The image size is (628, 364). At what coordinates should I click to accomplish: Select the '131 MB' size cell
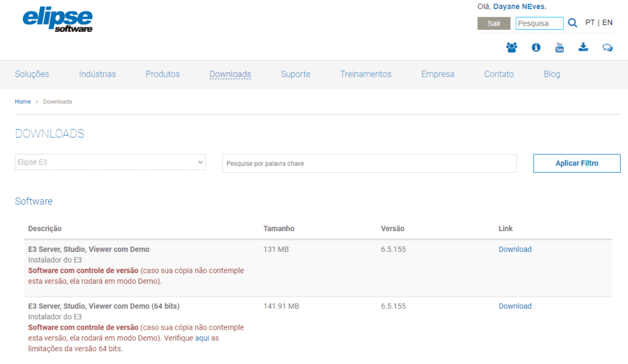point(276,249)
